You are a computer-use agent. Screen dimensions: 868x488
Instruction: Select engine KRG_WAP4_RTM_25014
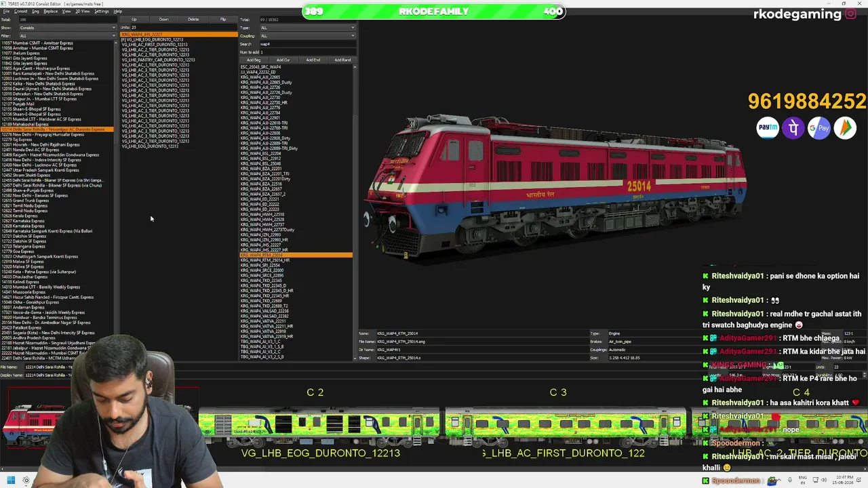coord(296,255)
